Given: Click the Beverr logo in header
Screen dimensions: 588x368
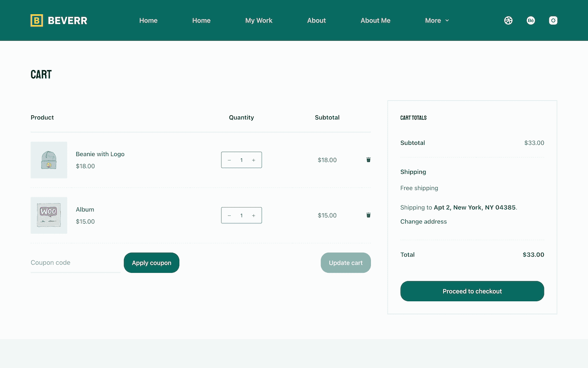Looking at the screenshot, I should (59, 21).
